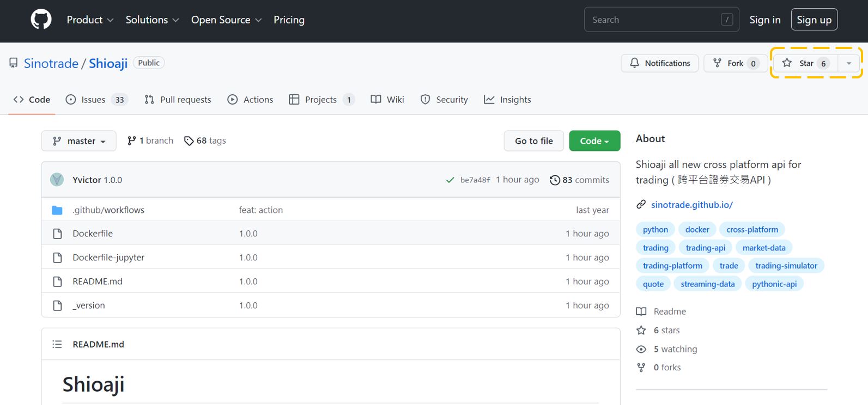
Task: Select the docker topic tag
Action: click(697, 230)
